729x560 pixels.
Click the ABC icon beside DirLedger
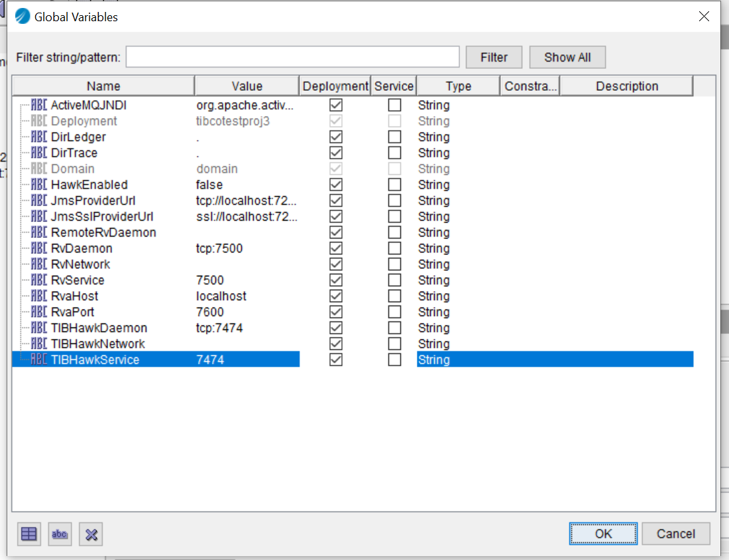(39, 137)
